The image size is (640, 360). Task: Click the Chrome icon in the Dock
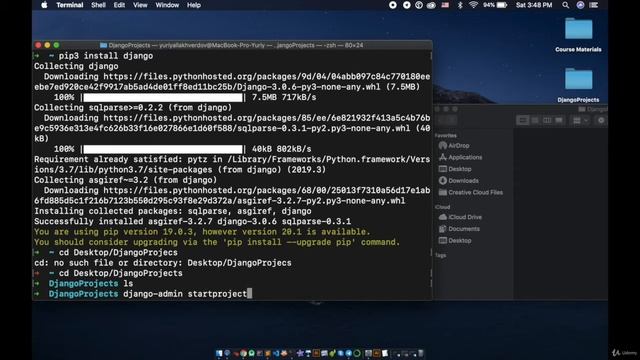pyautogui.click(x=243, y=353)
